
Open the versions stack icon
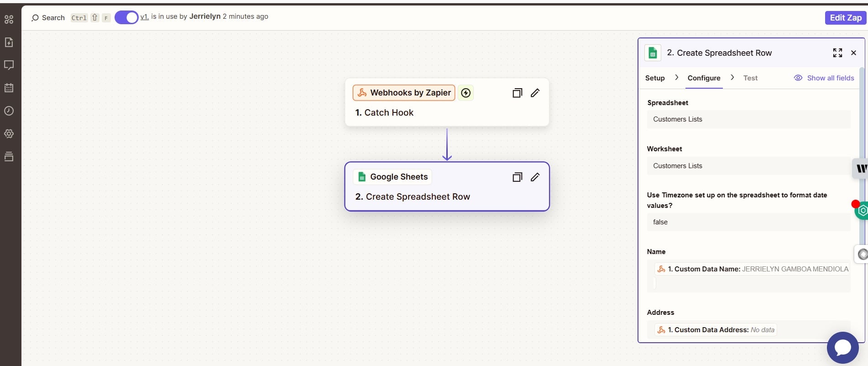pos(9,157)
